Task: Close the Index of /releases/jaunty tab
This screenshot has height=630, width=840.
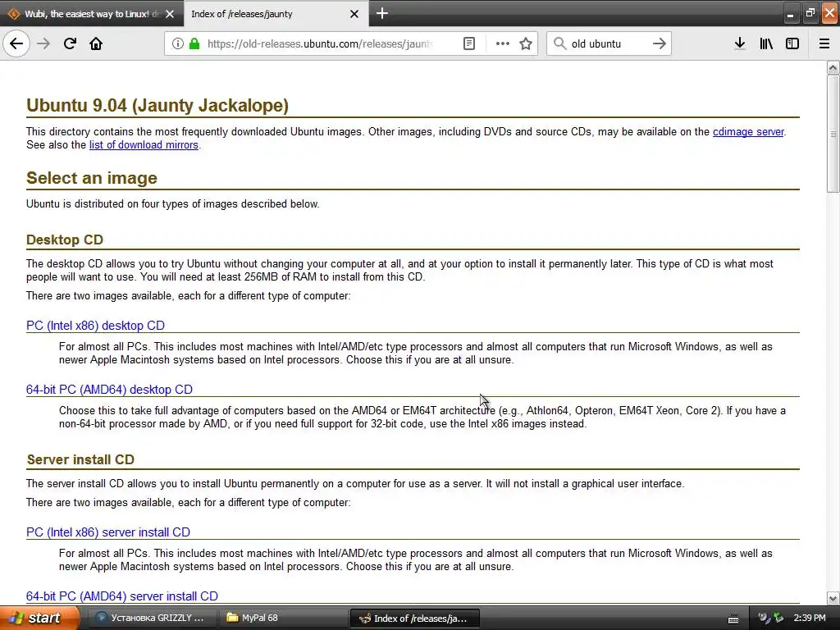Action: pos(354,14)
